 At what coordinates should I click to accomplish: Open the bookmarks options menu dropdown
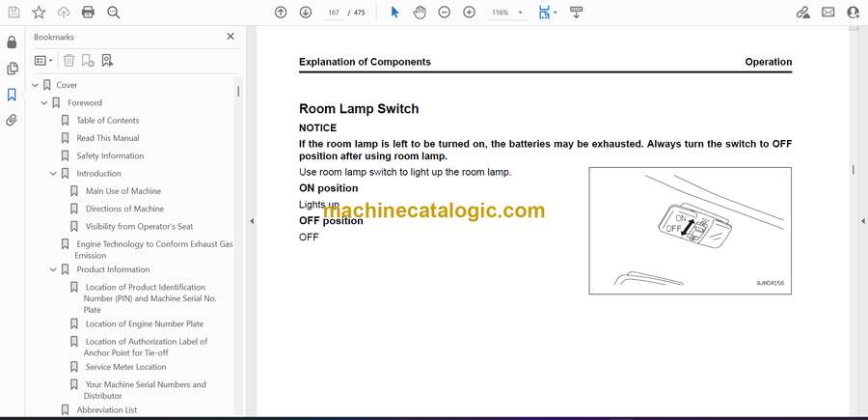43,61
